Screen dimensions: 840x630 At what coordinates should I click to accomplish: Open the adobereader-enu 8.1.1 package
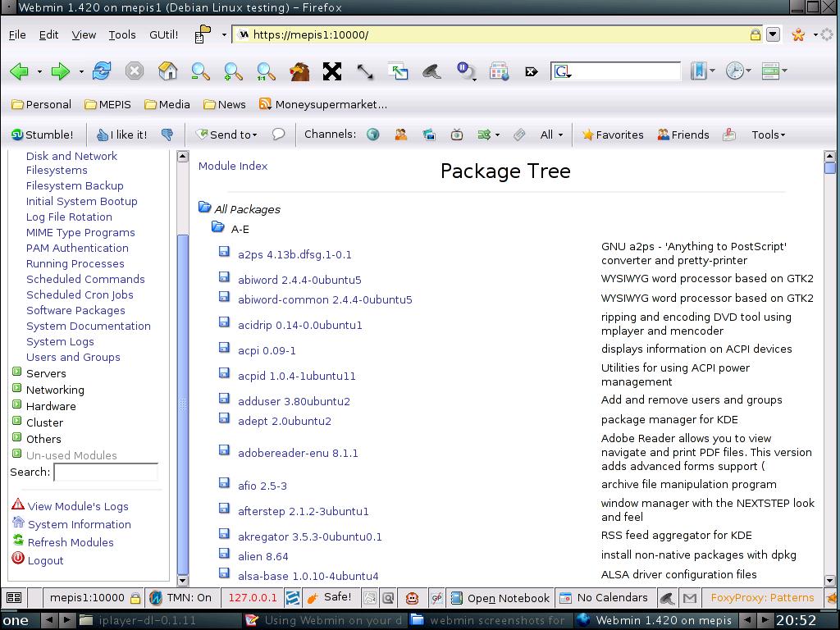[298, 453]
